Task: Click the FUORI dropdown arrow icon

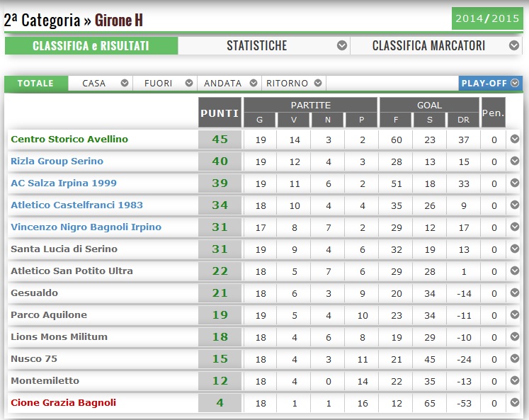Action: pyautogui.click(x=189, y=83)
